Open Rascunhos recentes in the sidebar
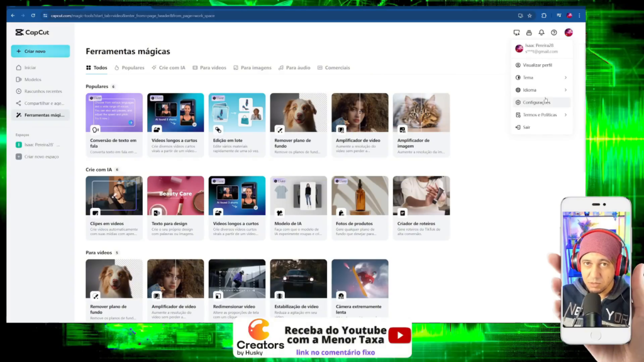The width and height of the screenshot is (644, 362). (x=43, y=91)
